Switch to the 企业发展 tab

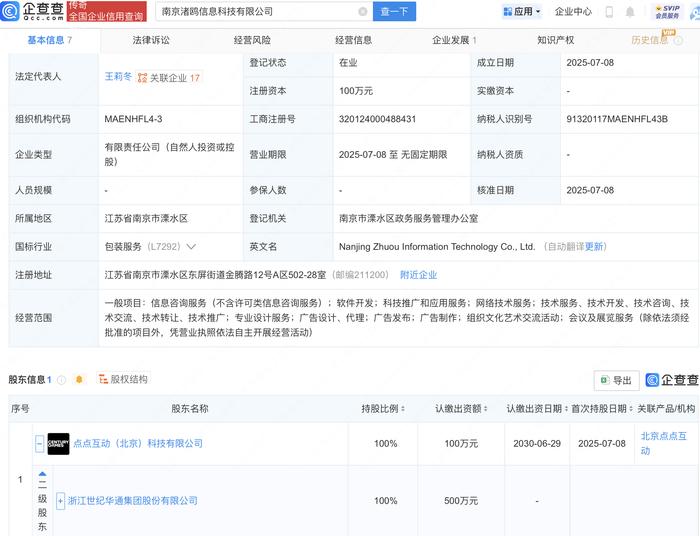click(x=454, y=40)
